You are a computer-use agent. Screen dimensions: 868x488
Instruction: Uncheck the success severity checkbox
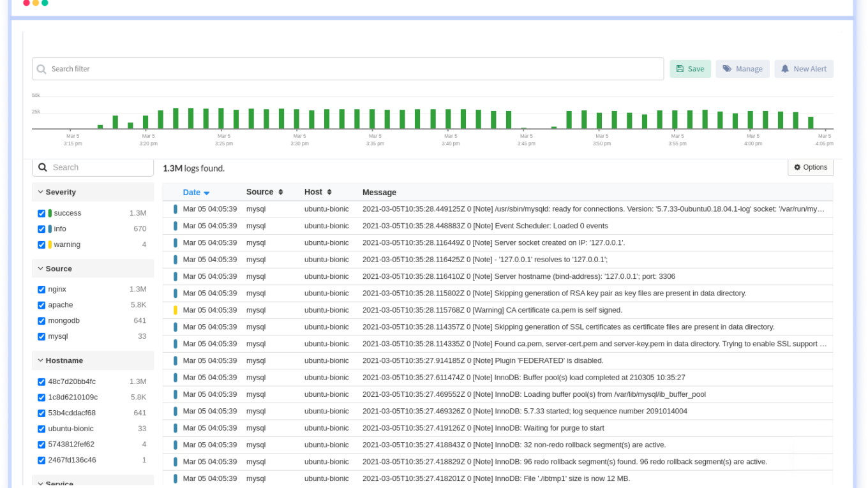pyautogui.click(x=41, y=214)
